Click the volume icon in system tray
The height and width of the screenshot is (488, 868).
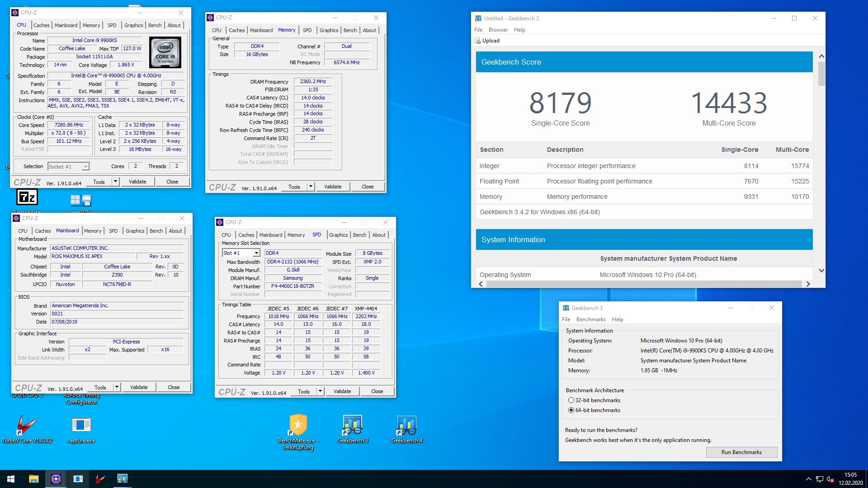point(830,479)
